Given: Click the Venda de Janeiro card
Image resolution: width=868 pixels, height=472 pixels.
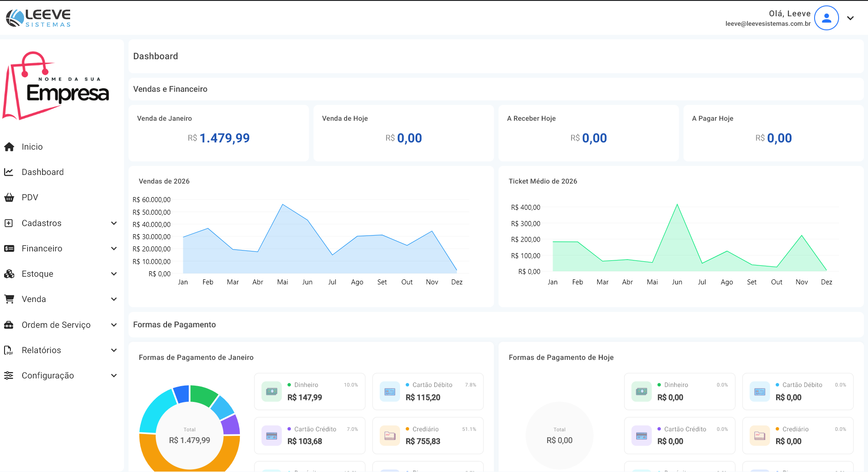Looking at the screenshot, I should coord(219,133).
